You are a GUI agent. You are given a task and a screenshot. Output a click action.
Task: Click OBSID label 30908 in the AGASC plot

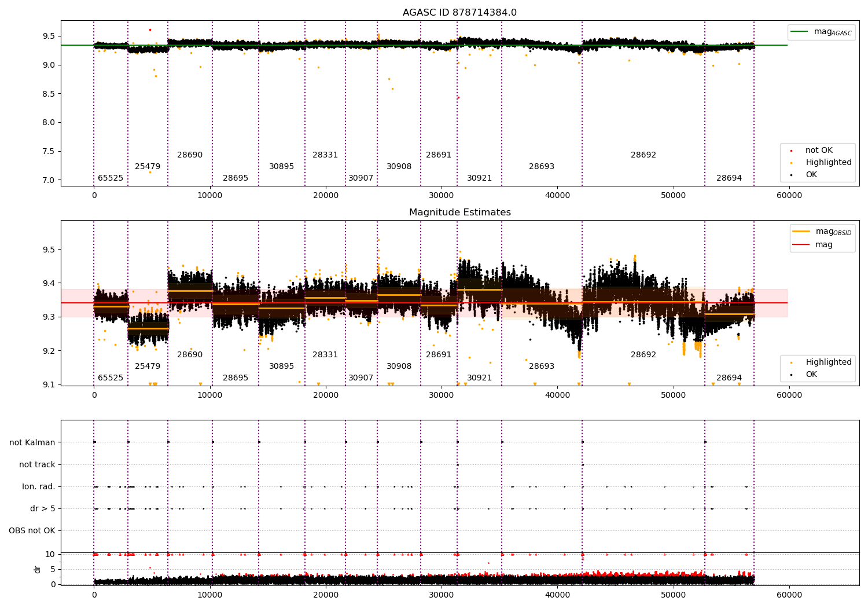tap(399, 167)
